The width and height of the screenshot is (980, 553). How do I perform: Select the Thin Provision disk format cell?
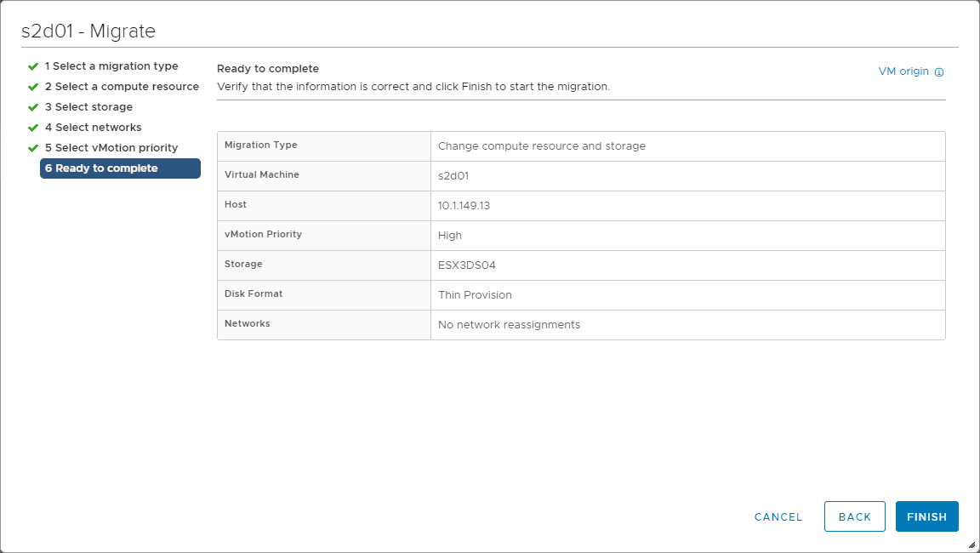tap(475, 295)
